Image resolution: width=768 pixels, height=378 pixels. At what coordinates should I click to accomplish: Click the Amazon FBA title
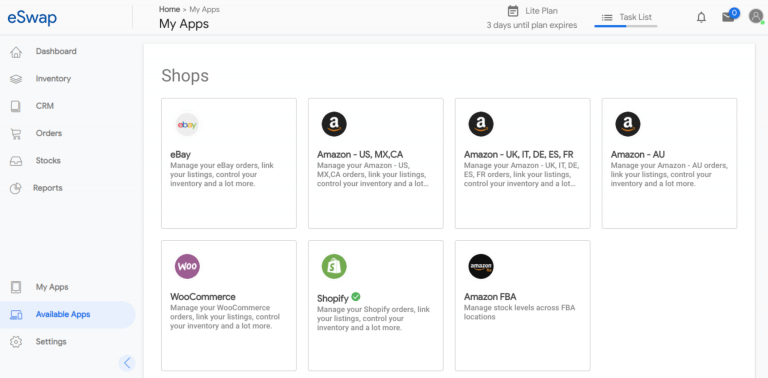pos(490,297)
